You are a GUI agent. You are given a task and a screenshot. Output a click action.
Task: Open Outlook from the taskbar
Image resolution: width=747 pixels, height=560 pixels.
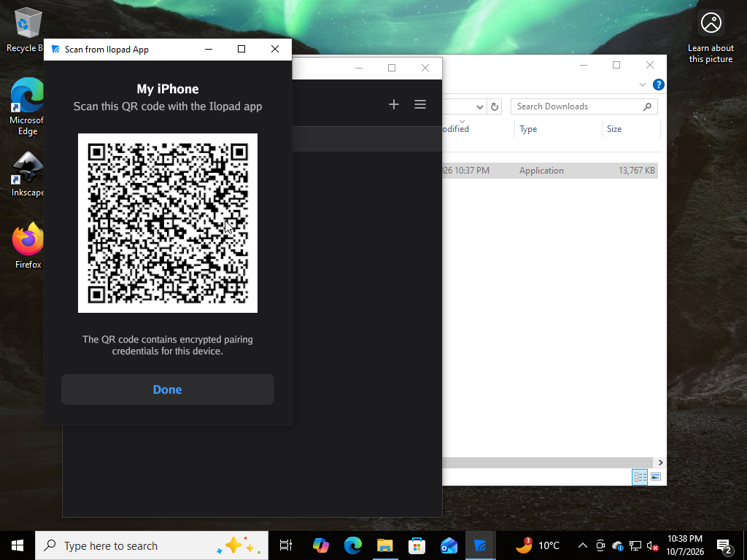click(x=449, y=545)
